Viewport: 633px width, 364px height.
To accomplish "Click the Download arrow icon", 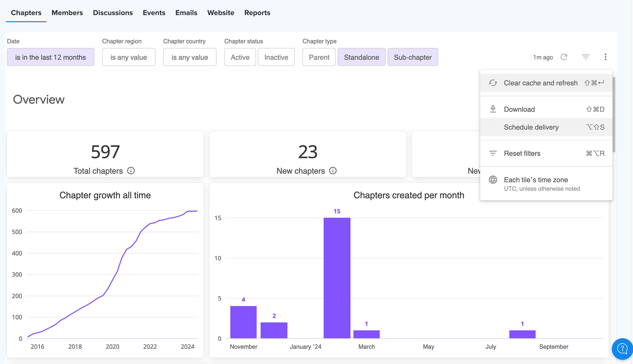I will [x=493, y=109].
